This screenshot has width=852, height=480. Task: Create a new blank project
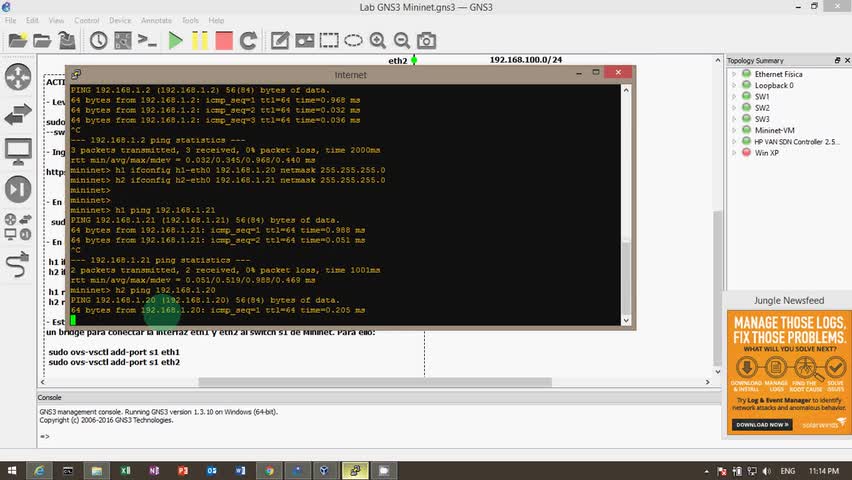click(17, 40)
